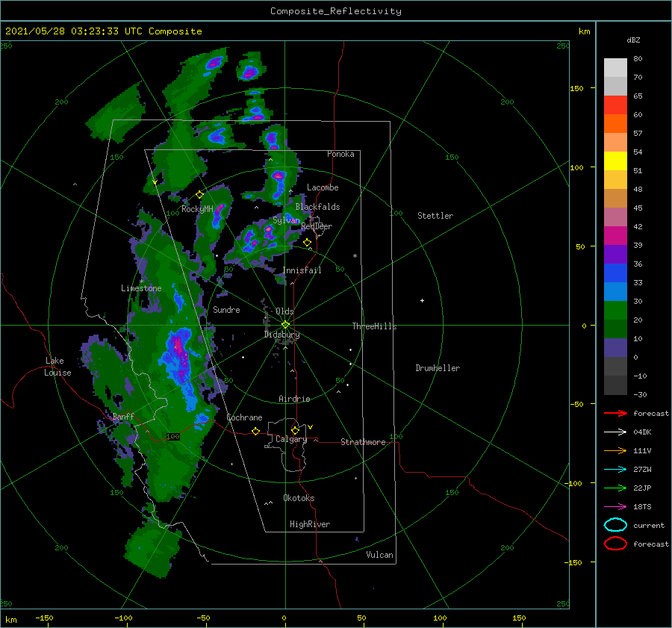Screen dimensions: 672x628
Task: Select the slate purple 0-10 dBZ swatch
Action: click(615, 348)
